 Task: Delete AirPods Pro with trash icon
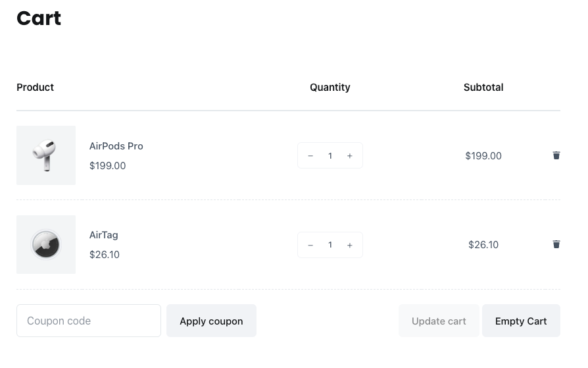(556, 155)
